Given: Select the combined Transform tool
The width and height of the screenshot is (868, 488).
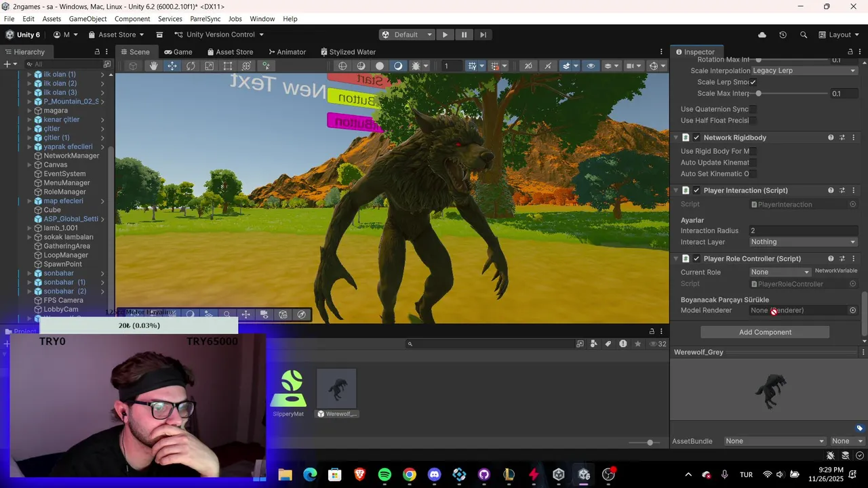Looking at the screenshot, I should coord(246,66).
